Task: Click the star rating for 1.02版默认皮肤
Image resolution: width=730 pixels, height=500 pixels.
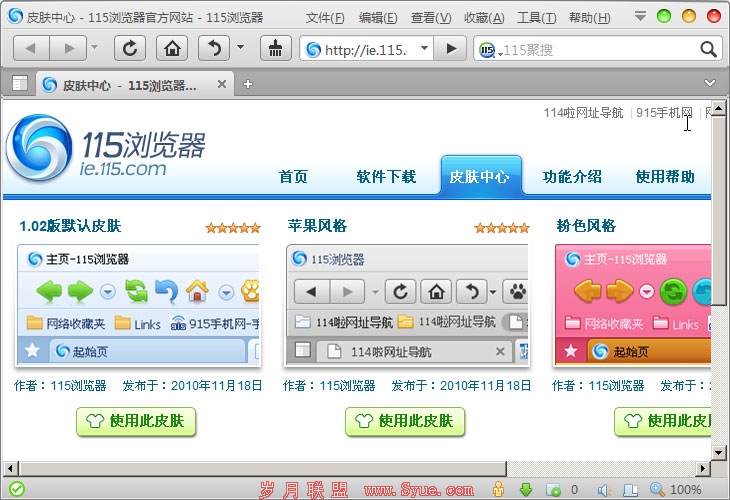Action: (233, 228)
